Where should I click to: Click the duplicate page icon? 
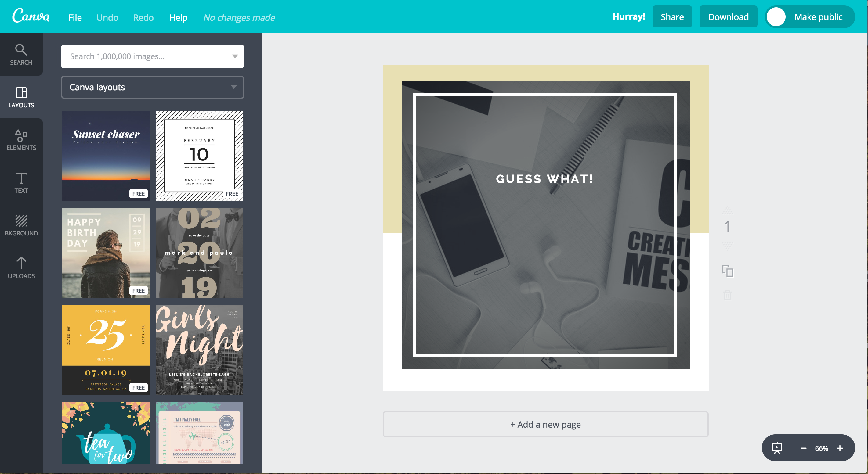[727, 271]
